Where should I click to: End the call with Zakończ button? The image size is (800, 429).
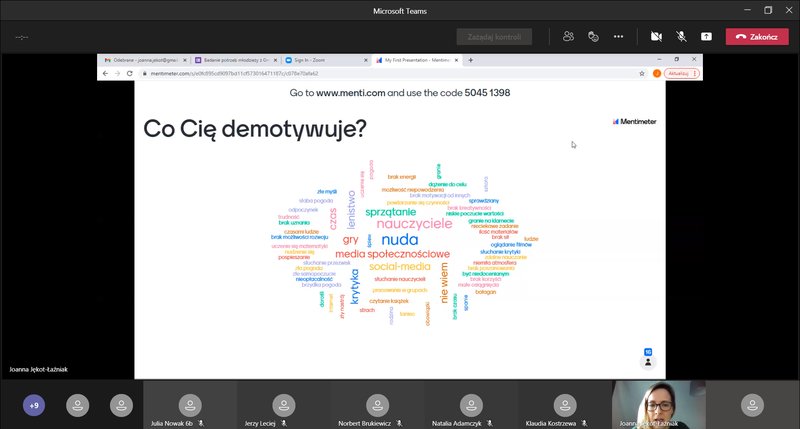tap(757, 36)
